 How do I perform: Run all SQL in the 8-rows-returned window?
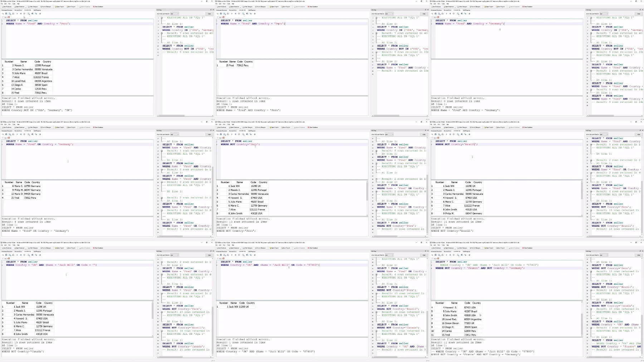point(17,14)
